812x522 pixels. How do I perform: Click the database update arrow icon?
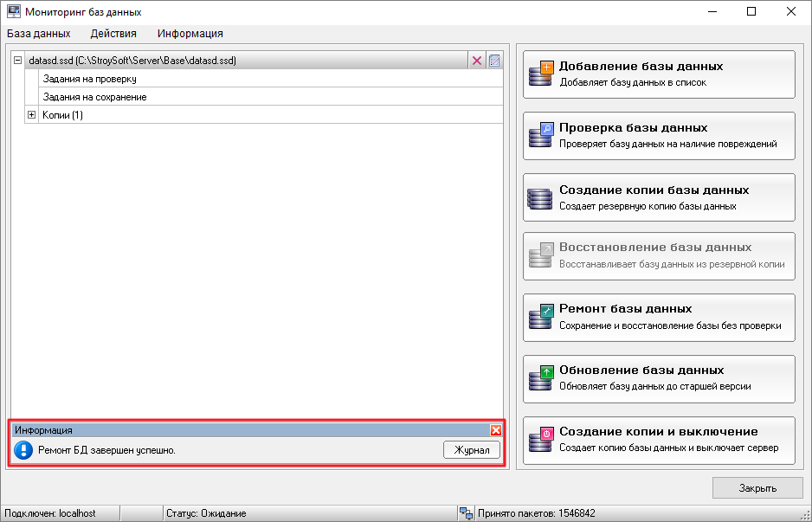(x=540, y=378)
